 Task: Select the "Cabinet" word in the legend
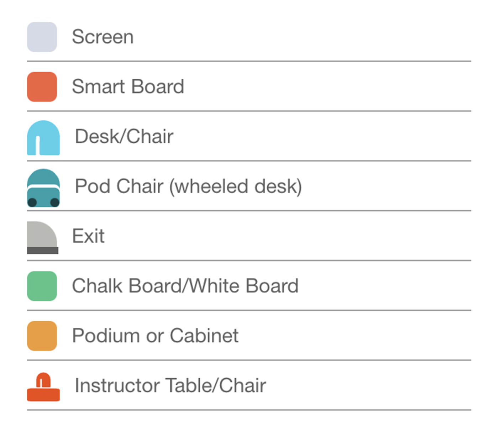(204, 336)
